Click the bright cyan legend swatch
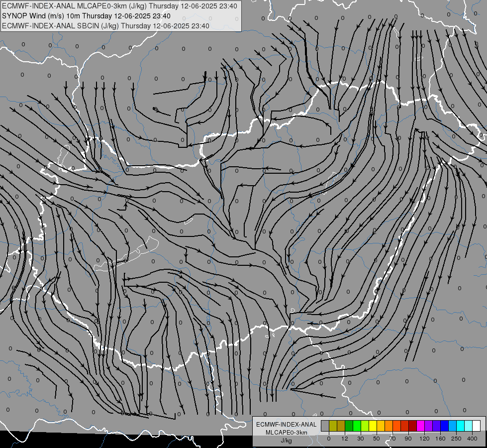 [460, 426]
